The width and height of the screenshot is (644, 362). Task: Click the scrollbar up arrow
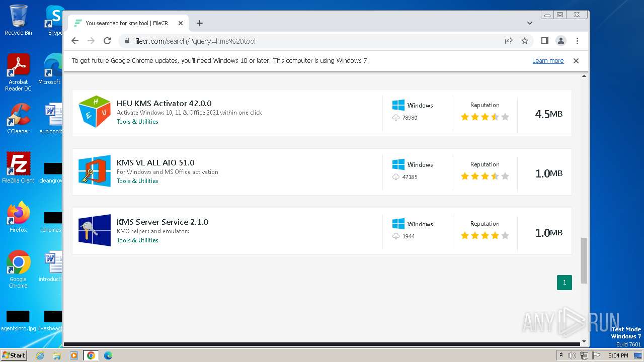pyautogui.click(x=584, y=76)
